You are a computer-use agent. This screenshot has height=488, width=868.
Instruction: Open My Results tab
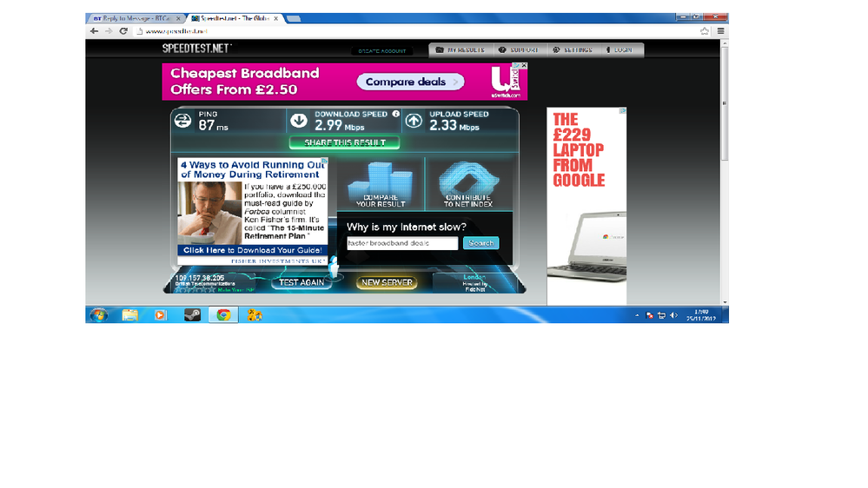(x=461, y=49)
